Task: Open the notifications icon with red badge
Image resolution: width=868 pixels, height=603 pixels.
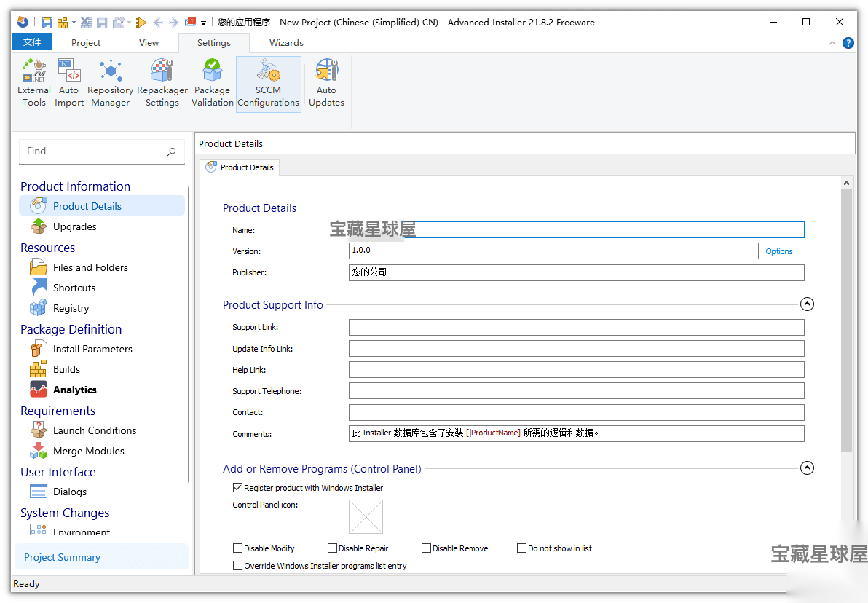Action: (191, 22)
